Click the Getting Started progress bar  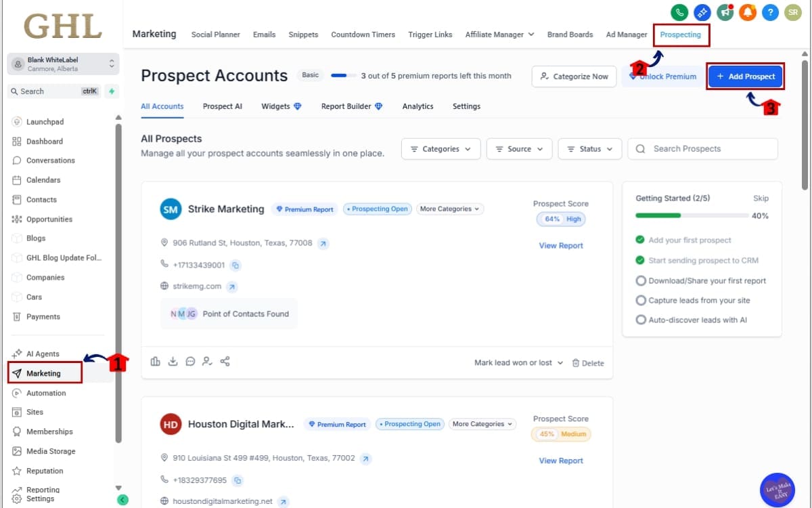(689, 215)
